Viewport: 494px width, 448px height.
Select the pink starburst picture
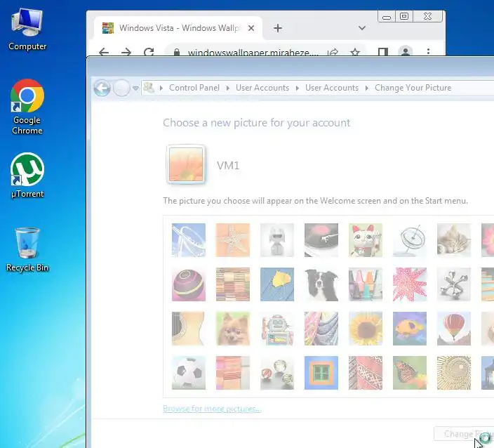point(410,284)
